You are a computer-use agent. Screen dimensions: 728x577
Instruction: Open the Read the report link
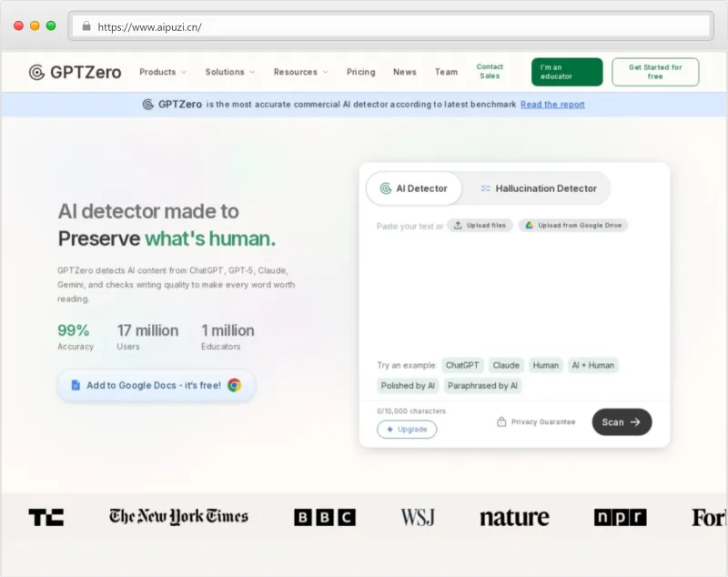[x=552, y=105]
